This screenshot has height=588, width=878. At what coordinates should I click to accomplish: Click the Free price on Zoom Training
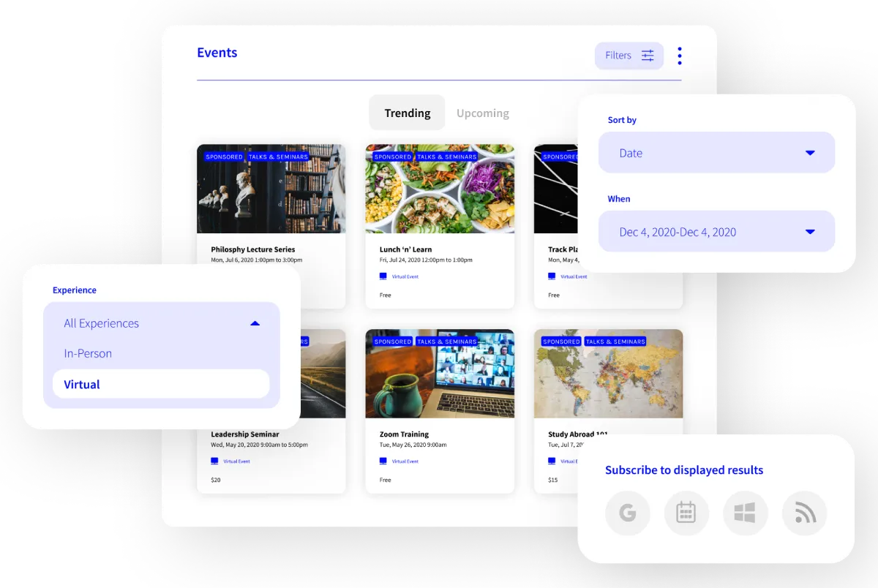tap(386, 480)
